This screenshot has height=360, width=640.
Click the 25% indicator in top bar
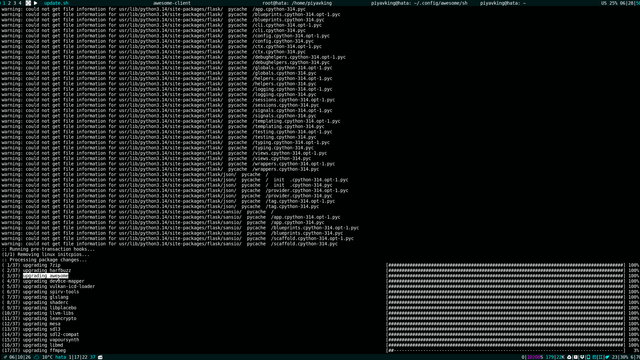pyautogui.click(x=613, y=3)
